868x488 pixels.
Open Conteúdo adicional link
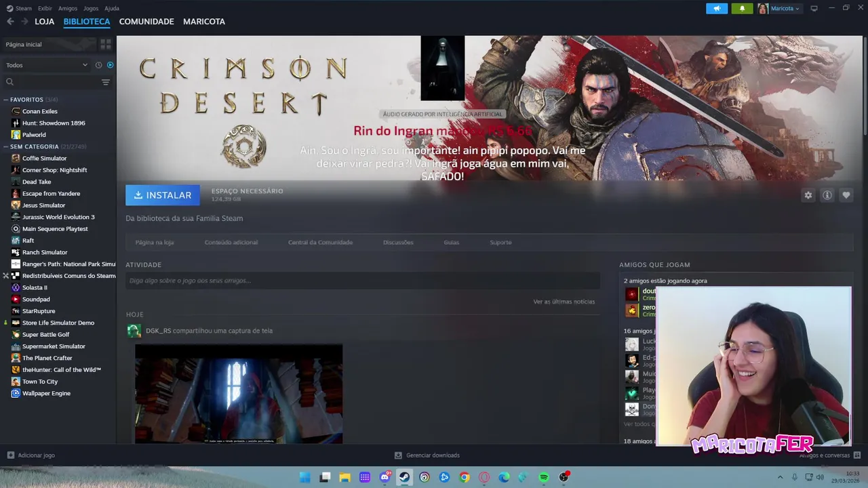click(231, 243)
